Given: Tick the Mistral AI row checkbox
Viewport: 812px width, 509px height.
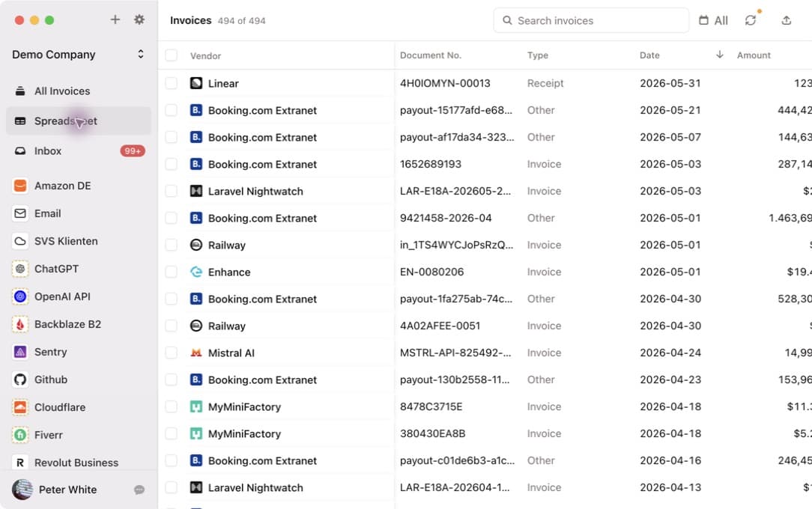Looking at the screenshot, I should (172, 353).
